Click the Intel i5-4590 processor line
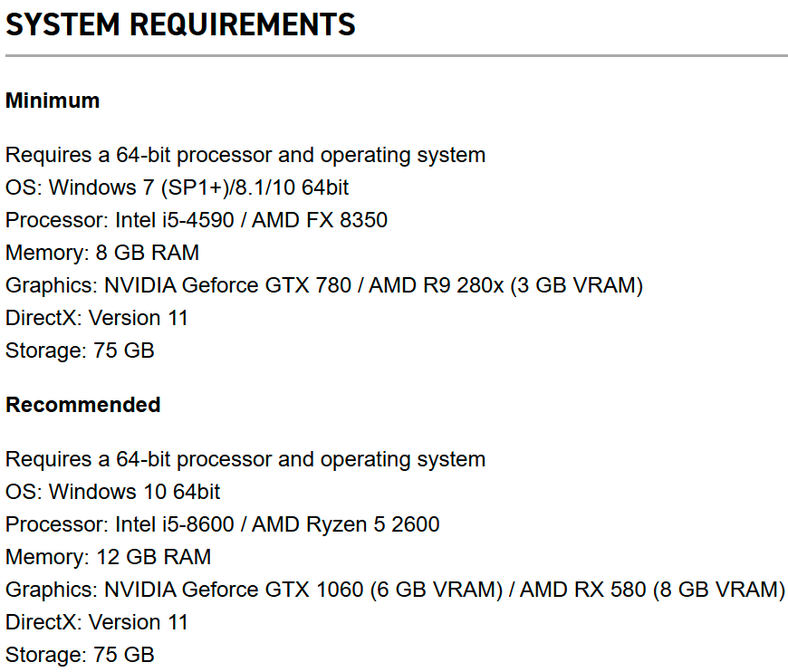This screenshot has height=672, width=788. pos(197,220)
